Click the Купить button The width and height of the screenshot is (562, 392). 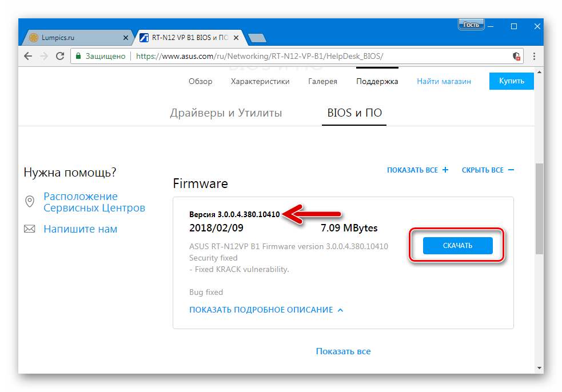coord(512,81)
